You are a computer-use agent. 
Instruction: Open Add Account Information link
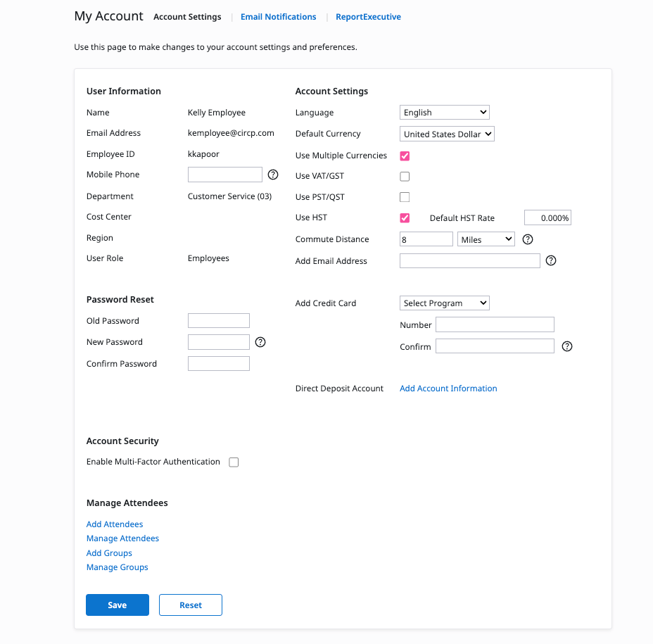click(448, 389)
